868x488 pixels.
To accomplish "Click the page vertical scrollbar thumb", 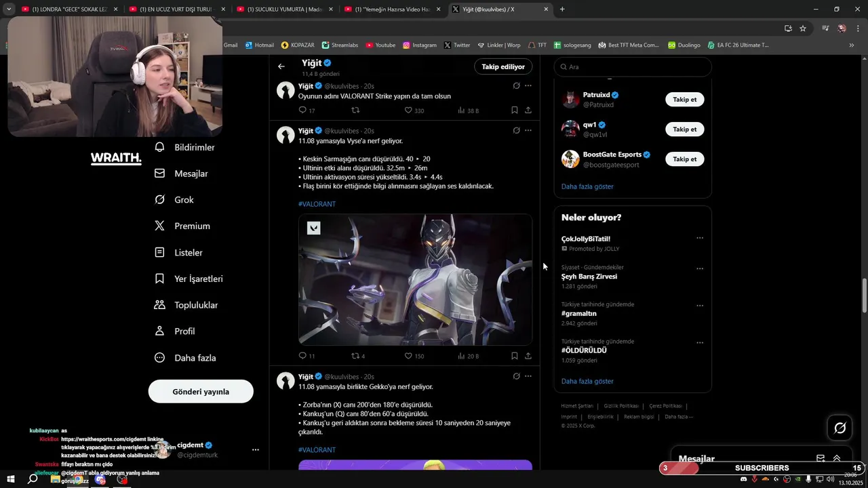I will click(864, 295).
